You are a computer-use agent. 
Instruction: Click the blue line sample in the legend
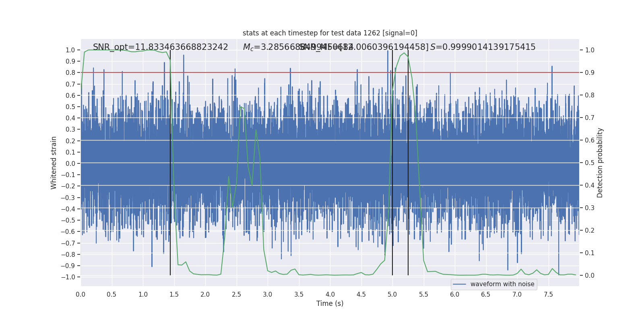click(x=460, y=284)
